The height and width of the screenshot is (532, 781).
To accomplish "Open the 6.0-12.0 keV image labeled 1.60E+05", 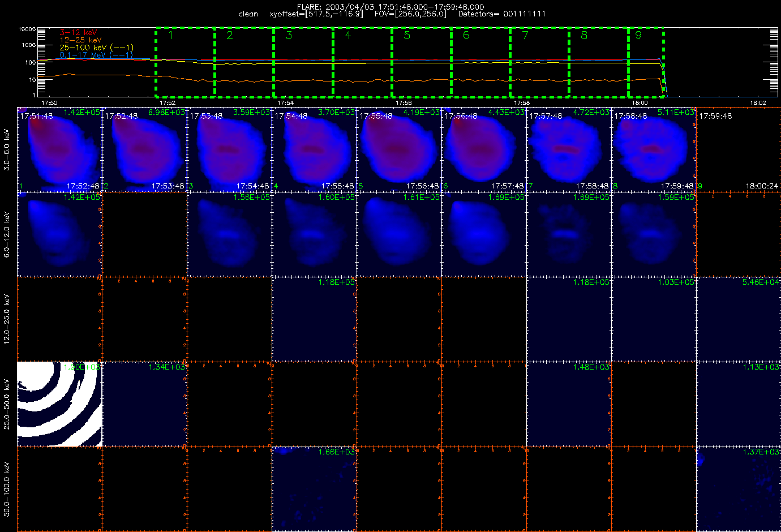I will coord(315,234).
